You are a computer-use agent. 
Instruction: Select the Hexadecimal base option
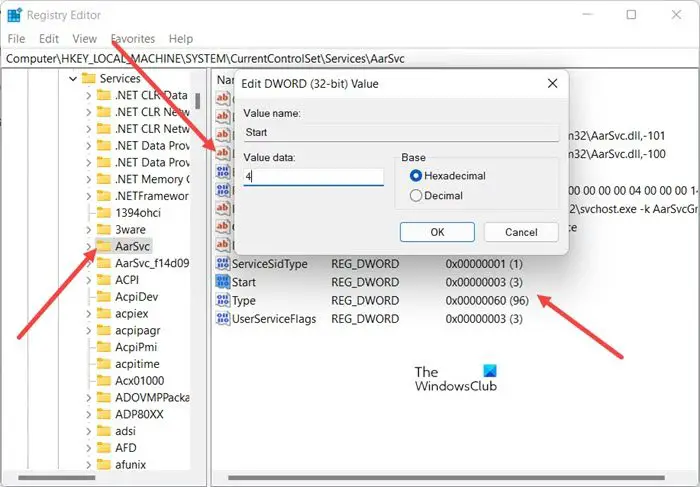click(x=416, y=175)
